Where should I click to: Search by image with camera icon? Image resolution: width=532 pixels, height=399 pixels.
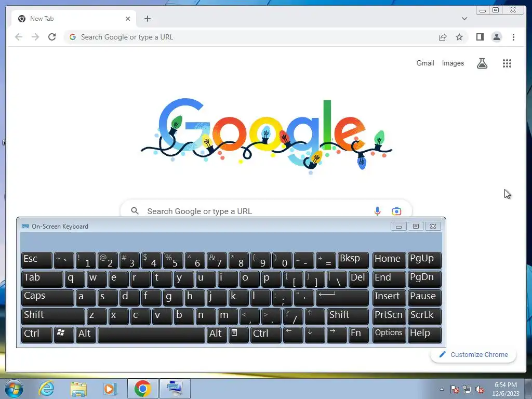pos(396,211)
